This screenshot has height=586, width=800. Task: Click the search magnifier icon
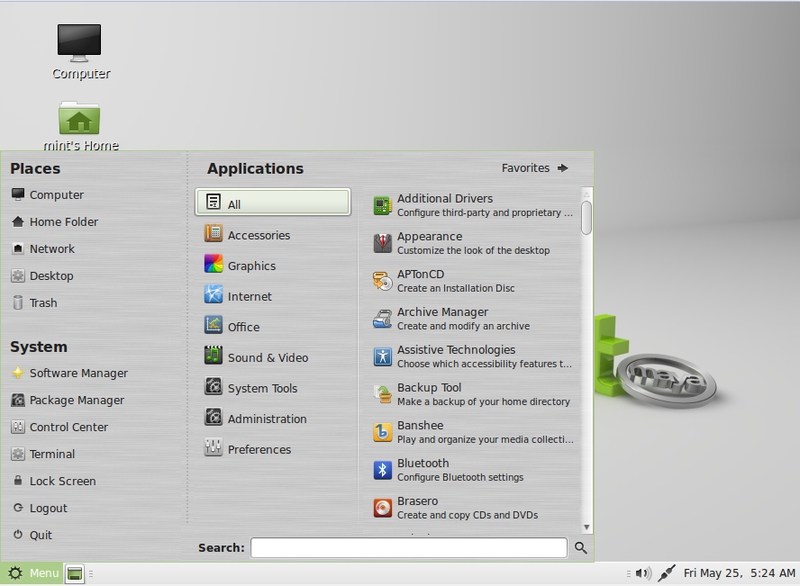tap(581, 548)
